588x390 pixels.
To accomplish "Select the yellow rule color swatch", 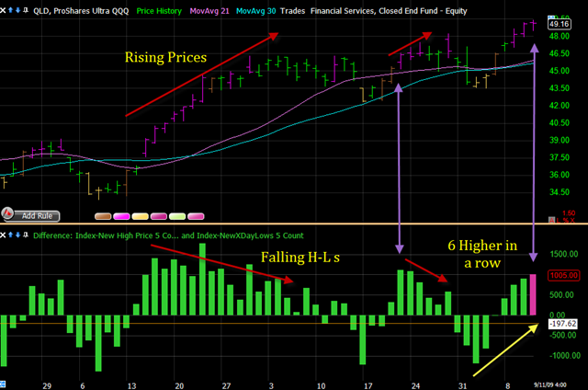I will tap(141, 216).
